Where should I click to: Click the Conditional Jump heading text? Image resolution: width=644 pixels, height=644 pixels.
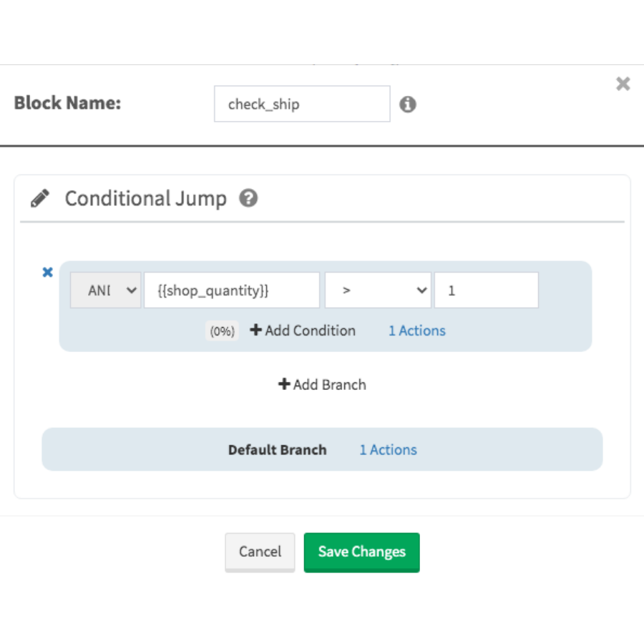[x=145, y=198]
